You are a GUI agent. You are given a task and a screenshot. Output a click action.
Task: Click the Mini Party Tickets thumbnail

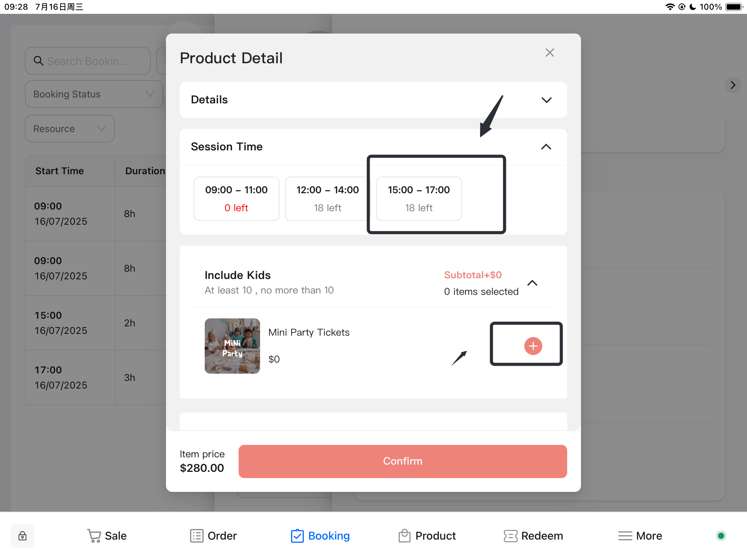(232, 346)
